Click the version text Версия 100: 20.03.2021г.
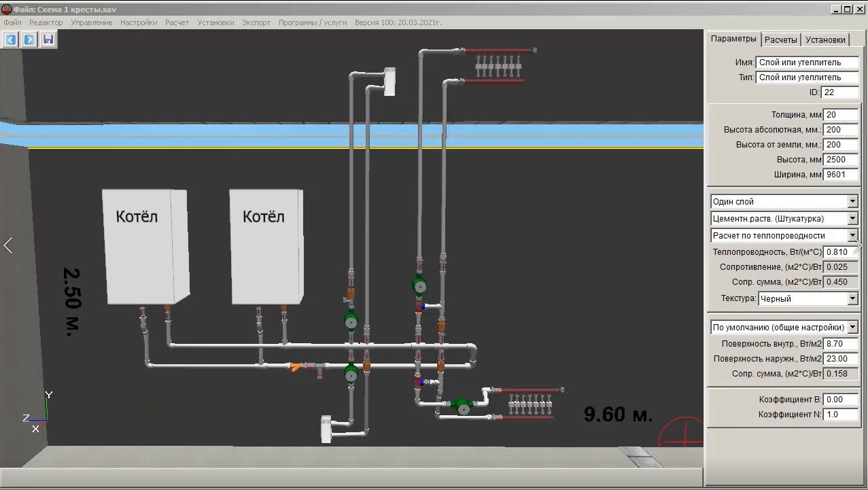Screen dimensions: 868x490 pyautogui.click(x=398, y=22)
